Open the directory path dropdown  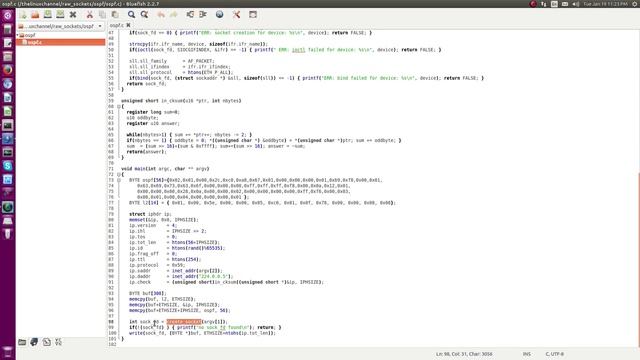coord(60,26)
